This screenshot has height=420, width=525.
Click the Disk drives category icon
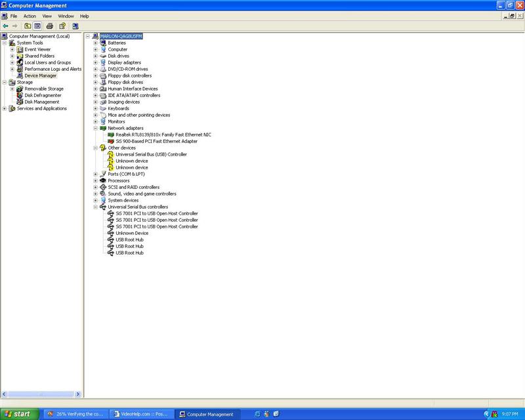(103, 56)
